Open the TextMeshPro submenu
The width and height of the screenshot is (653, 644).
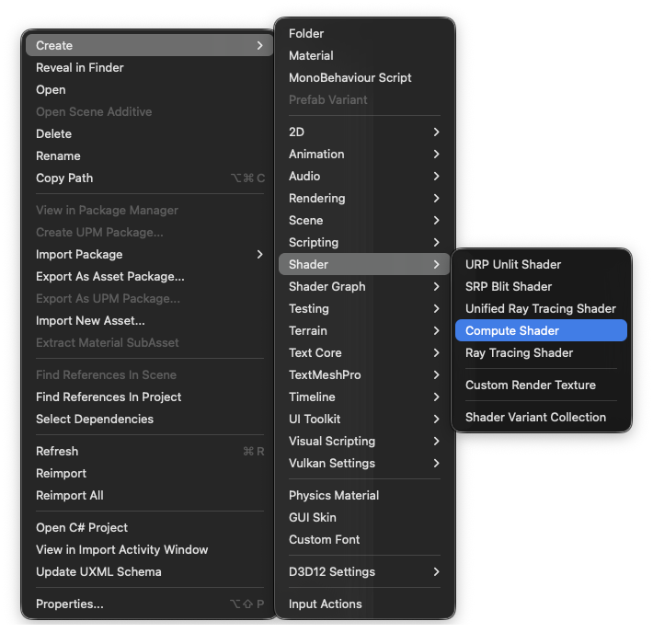tap(364, 374)
